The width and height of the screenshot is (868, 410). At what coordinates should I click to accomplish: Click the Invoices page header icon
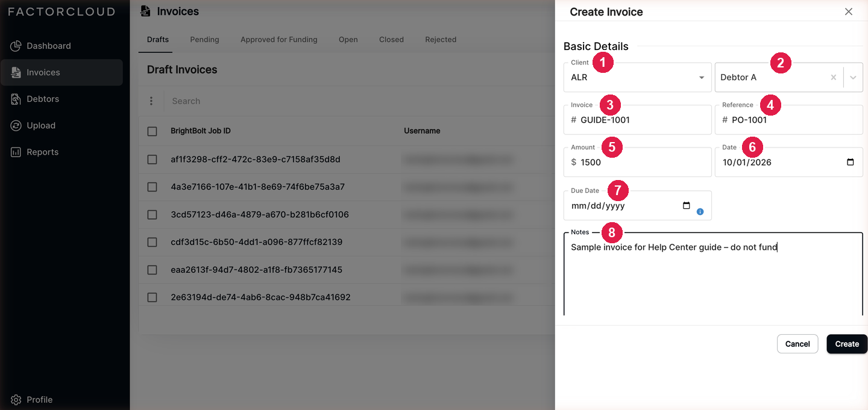[x=145, y=11]
